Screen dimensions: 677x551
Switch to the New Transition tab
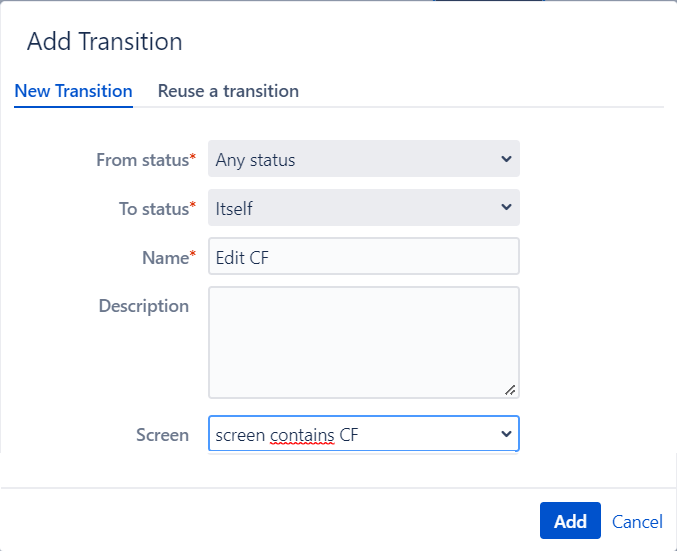[73, 91]
